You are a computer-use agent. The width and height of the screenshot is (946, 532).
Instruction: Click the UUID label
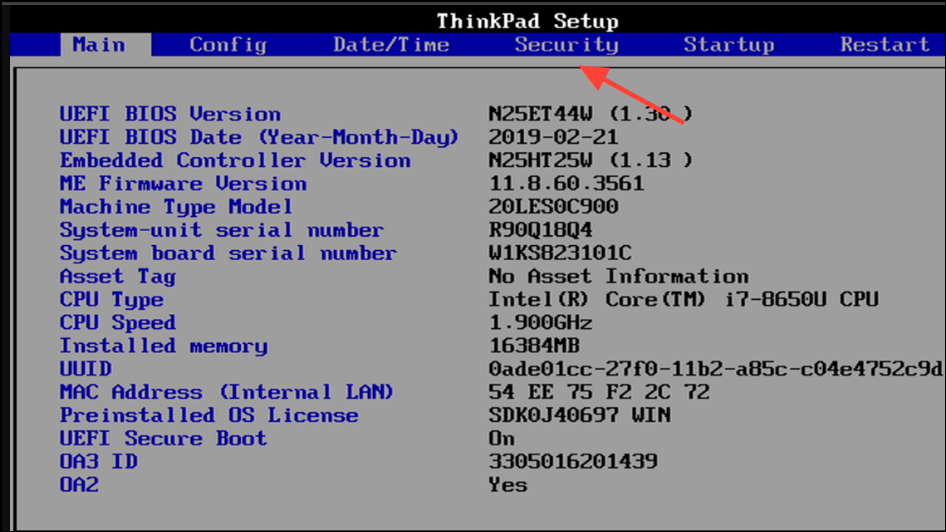pyautogui.click(x=86, y=369)
